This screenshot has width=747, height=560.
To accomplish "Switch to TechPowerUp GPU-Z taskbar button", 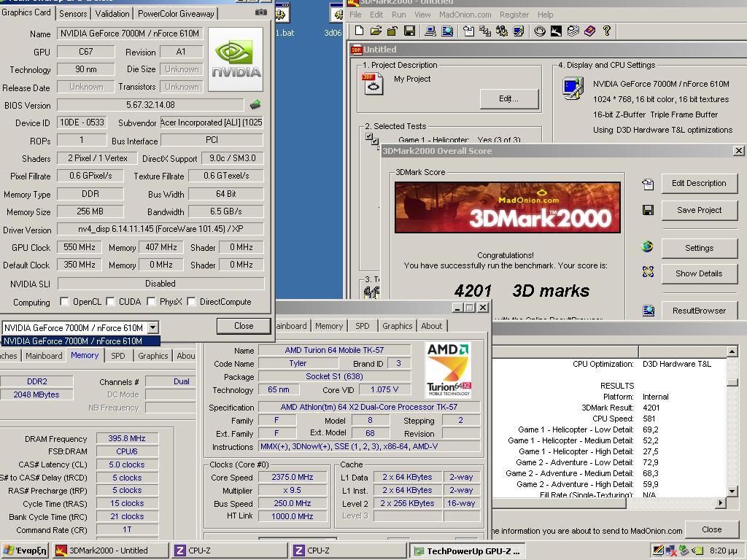I will click(x=468, y=551).
